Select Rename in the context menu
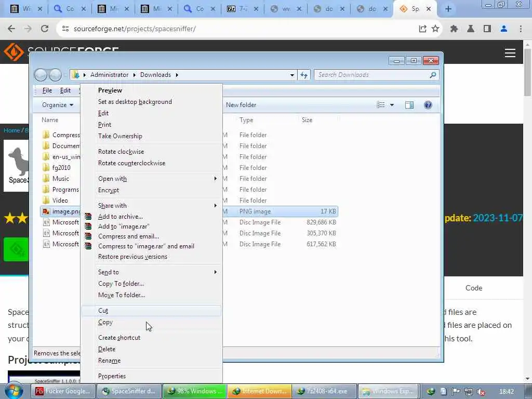The height and width of the screenshot is (399, 532). (x=151, y=361)
